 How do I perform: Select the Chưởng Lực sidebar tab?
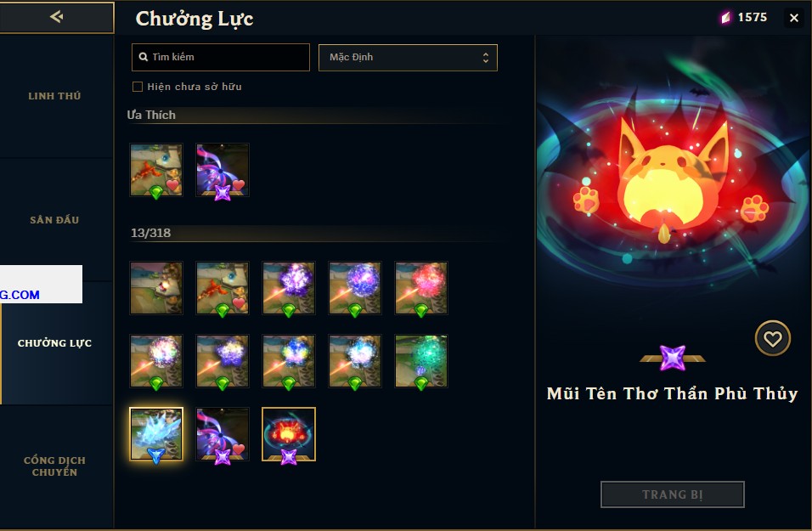[x=54, y=343]
